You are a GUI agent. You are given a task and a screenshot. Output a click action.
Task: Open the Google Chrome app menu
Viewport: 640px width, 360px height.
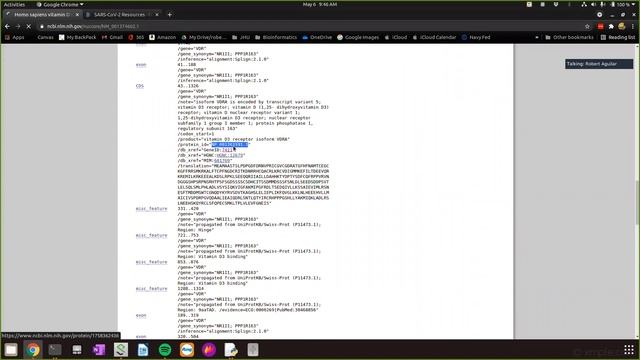pos(60,4)
